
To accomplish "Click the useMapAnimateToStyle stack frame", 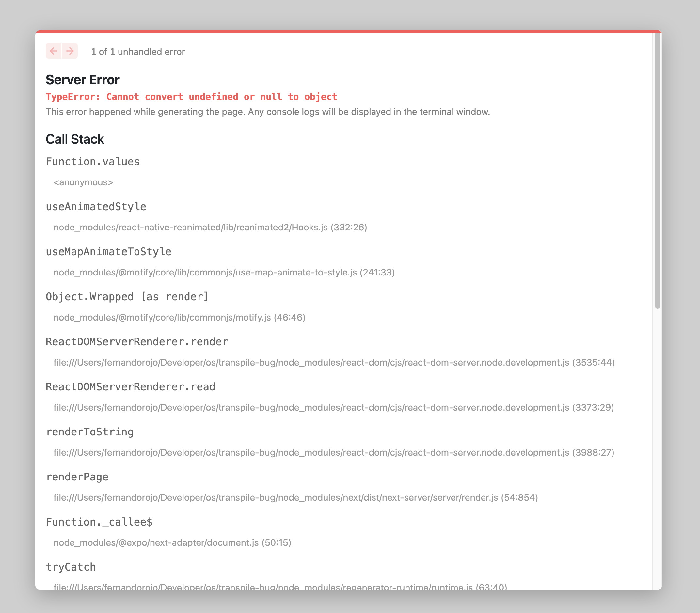I will (x=108, y=251).
